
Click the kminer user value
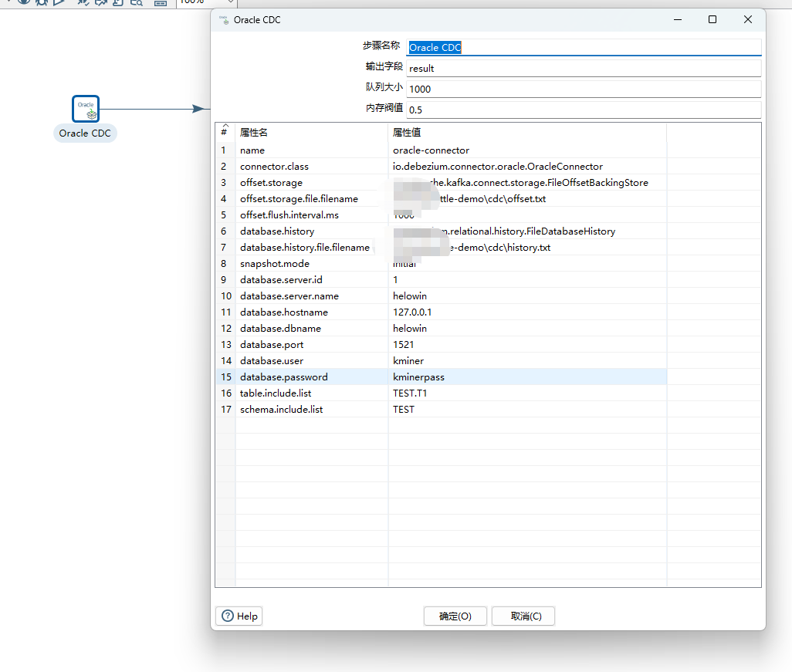pyautogui.click(x=527, y=360)
